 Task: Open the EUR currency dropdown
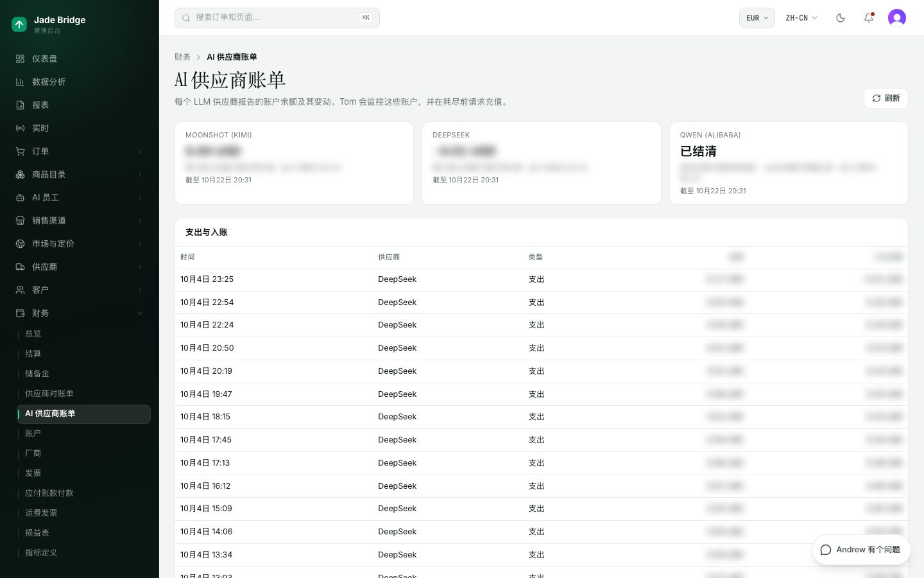(757, 18)
